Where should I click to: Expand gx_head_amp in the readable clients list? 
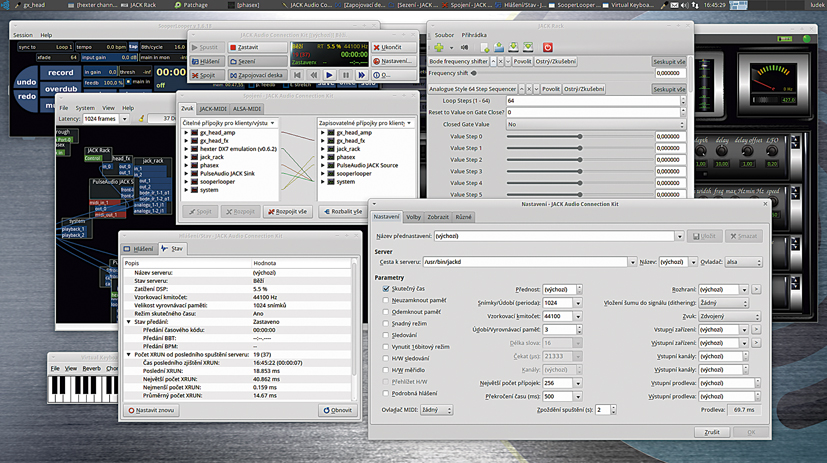[x=186, y=133]
